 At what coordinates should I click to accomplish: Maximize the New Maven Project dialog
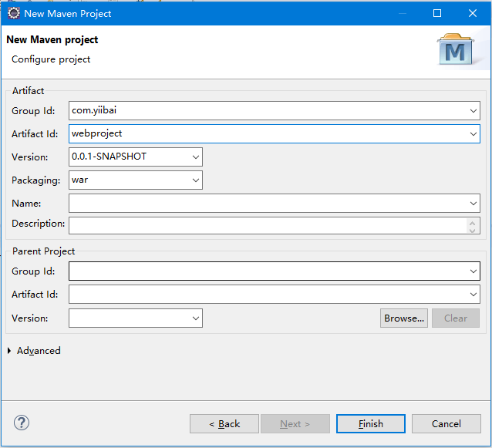click(x=437, y=13)
